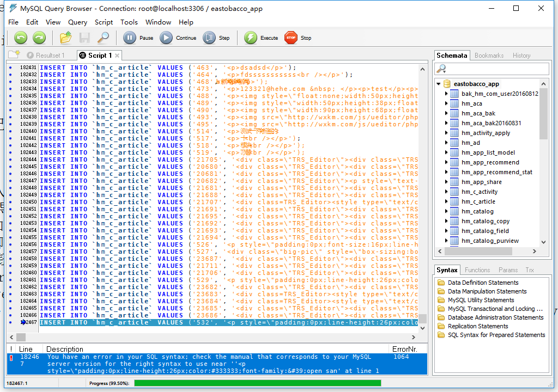Click the schemata search input field
The height and width of the screenshot is (392, 558).
497,69
